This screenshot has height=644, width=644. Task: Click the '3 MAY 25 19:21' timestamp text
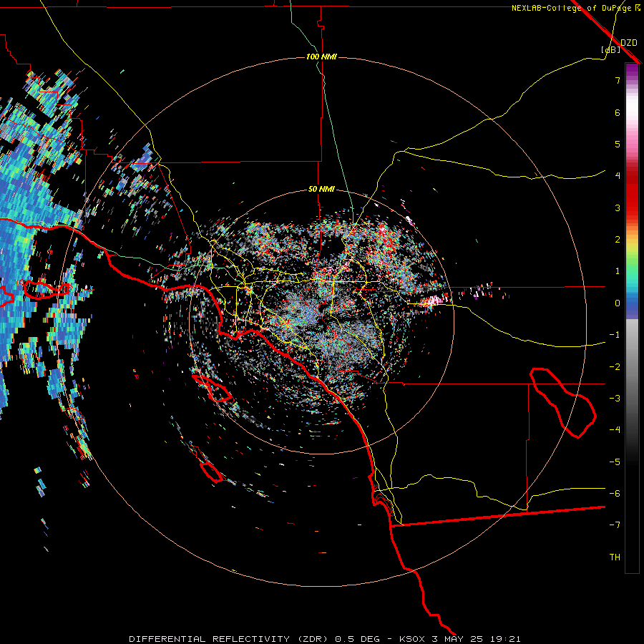[x=476, y=639]
